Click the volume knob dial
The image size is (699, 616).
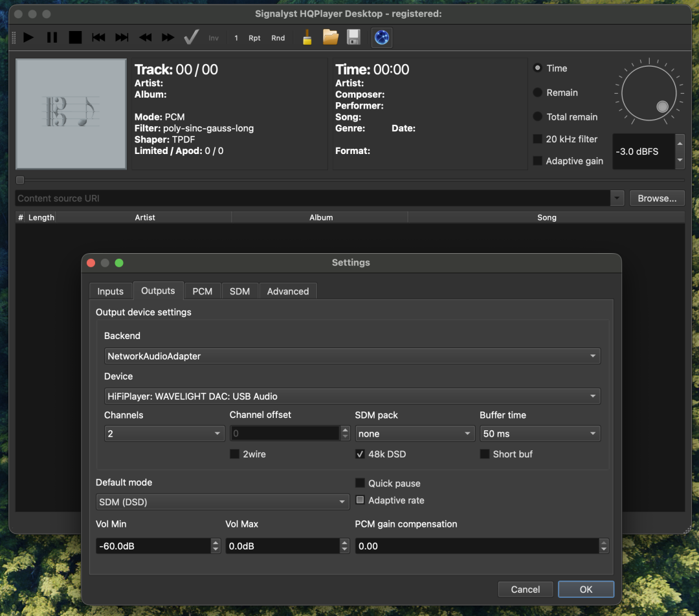649,93
